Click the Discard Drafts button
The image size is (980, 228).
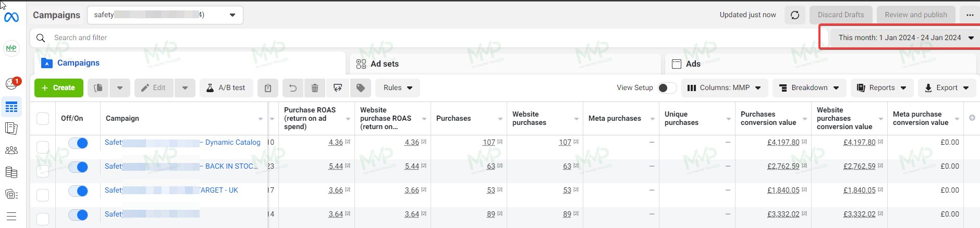(841, 15)
